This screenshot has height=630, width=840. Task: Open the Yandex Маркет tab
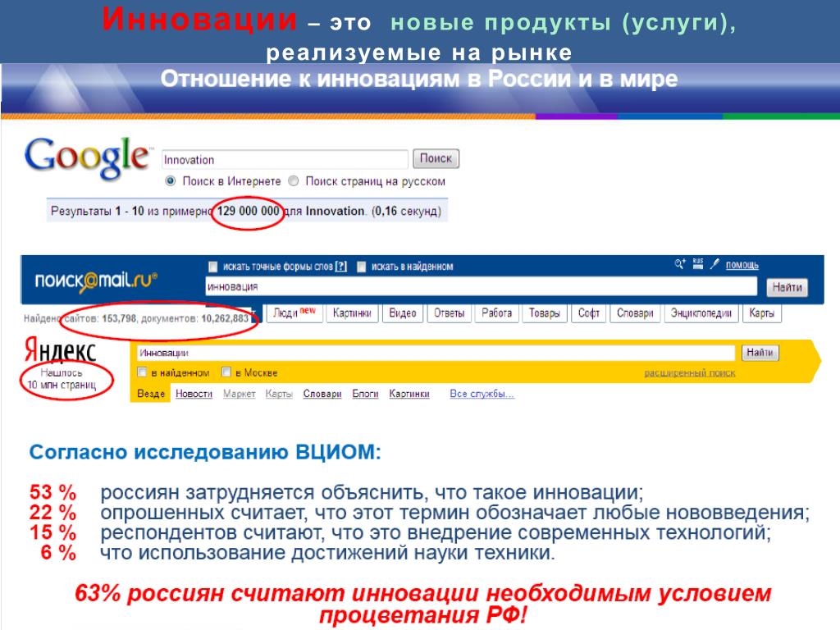coord(239,394)
